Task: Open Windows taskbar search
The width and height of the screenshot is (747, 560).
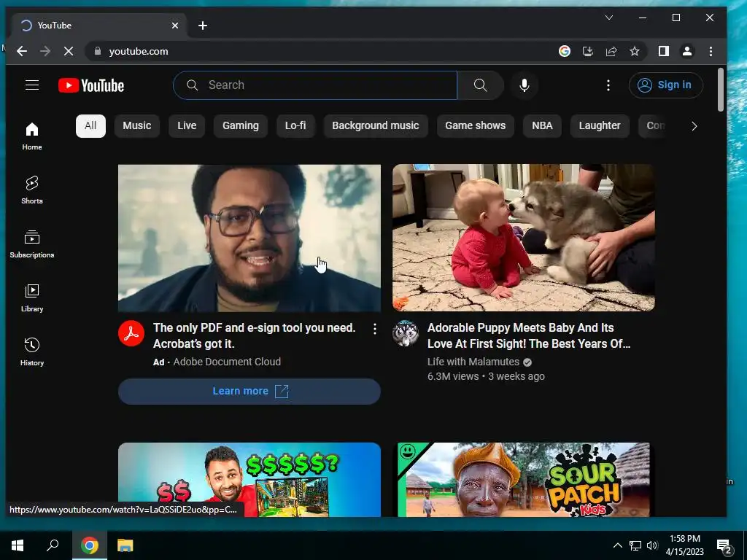Action: 53,545
